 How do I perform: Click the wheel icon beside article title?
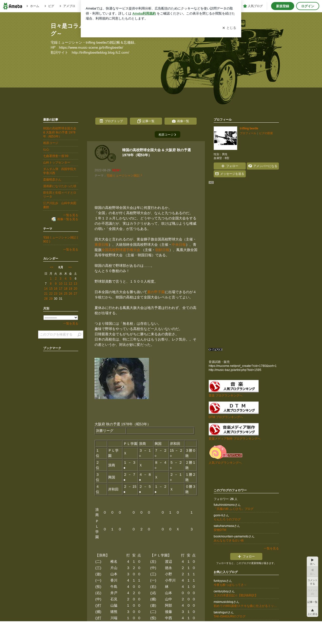tap(105, 153)
